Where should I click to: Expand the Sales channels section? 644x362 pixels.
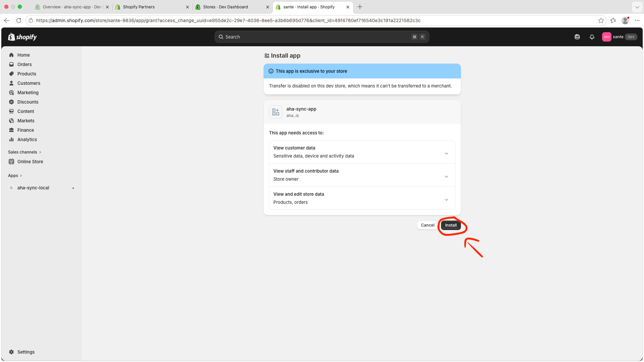24,152
